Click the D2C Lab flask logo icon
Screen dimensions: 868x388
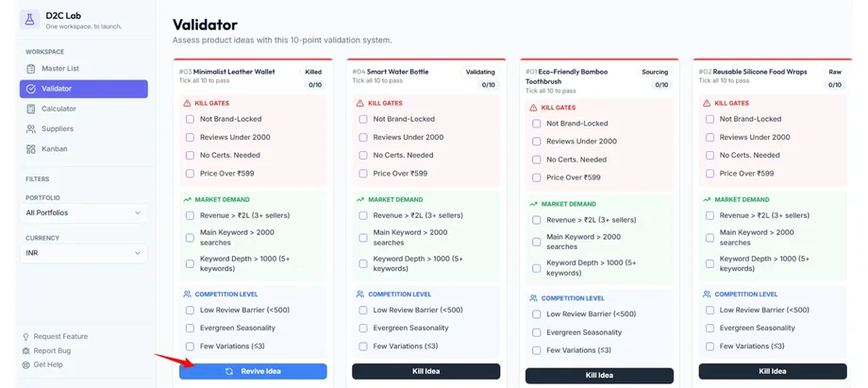tap(31, 19)
